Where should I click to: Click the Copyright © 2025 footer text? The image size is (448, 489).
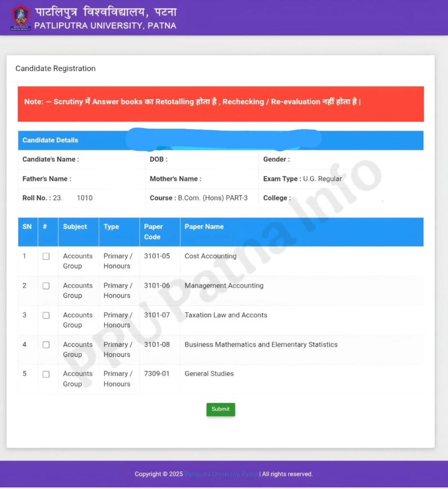coord(159,474)
